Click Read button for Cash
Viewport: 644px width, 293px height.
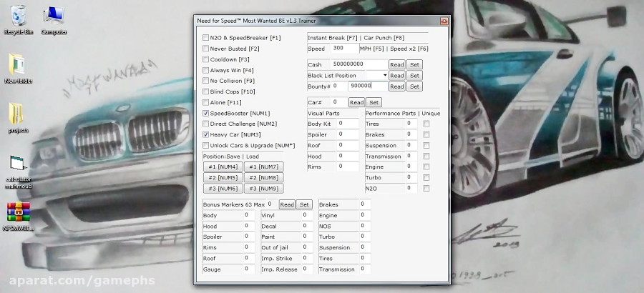[396, 64]
